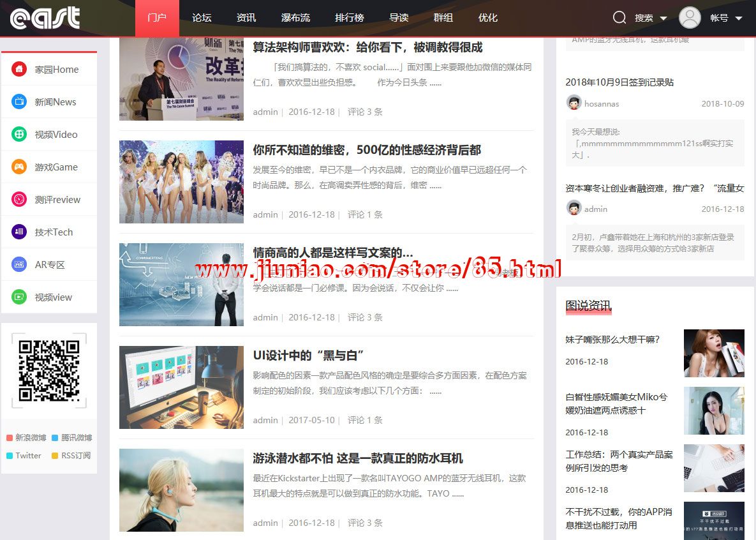Viewport: 756px width, 540px height.
Task: Click date 2017-05-10 under UI设计 article
Action: 311,421
